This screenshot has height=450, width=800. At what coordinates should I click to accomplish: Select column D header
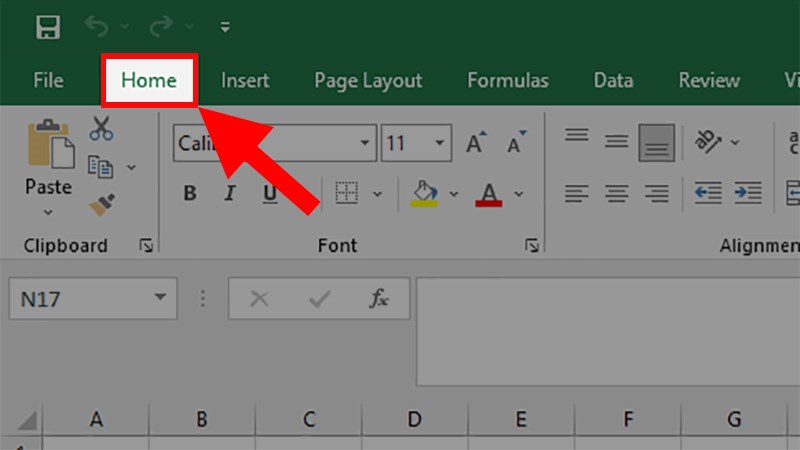(x=415, y=420)
